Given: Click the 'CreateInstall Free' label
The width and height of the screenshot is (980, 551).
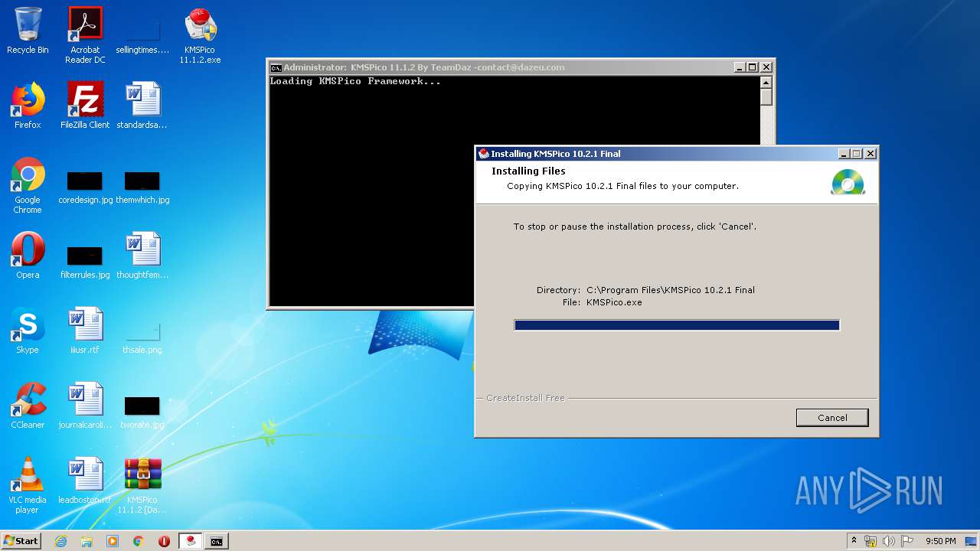Looking at the screenshot, I should [525, 398].
